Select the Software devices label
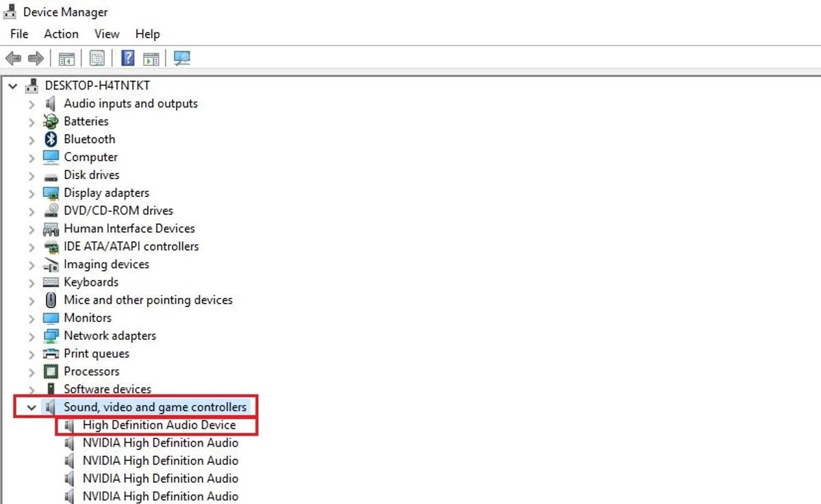821x504 pixels. click(x=107, y=389)
